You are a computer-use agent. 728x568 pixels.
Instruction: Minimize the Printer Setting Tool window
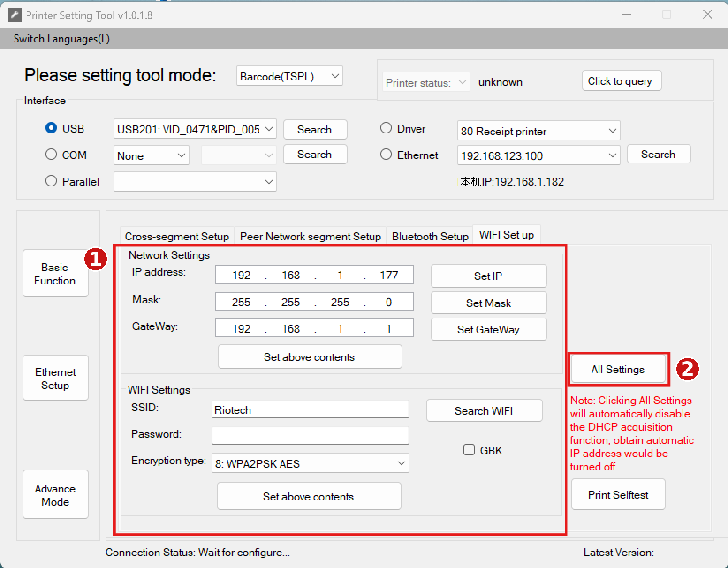[626, 15]
